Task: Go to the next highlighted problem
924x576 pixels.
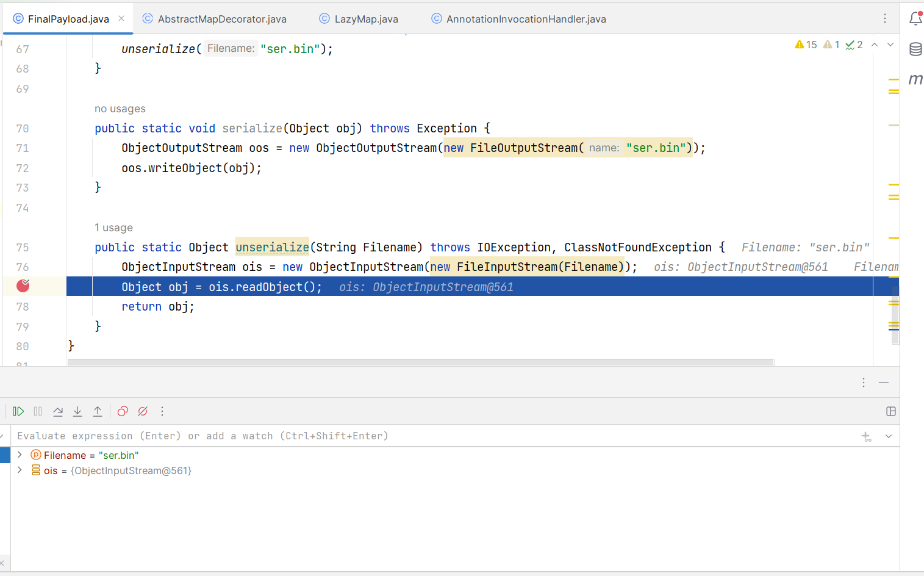Action: click(x=890, y=45)
